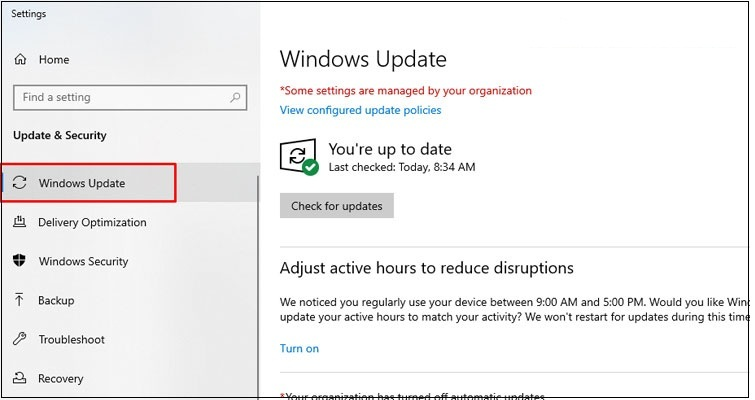This screenshot has width=755, height=400.
Task: Go to Home in Settings sidebar
Action: pyautogui.click(x=53, y=60)
